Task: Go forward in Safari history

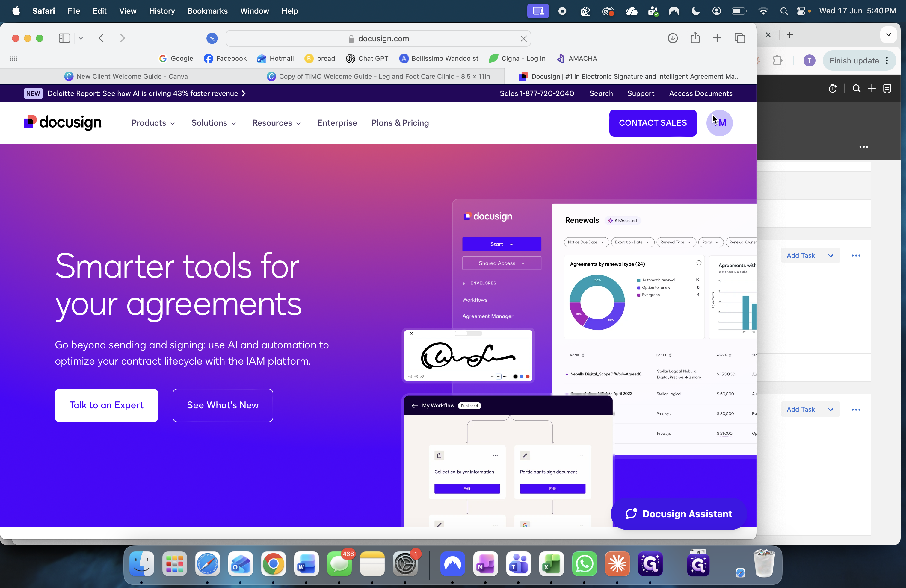Action: click(x=122, y=38)
